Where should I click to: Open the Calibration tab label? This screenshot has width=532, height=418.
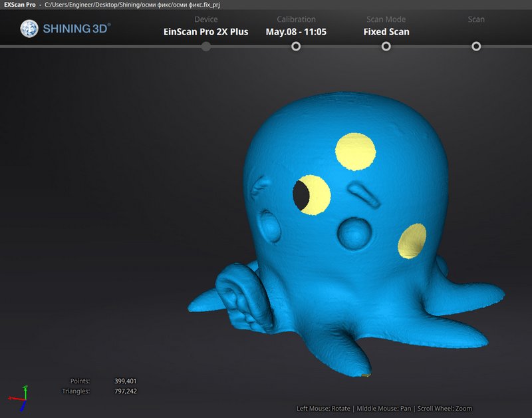(296, 19)
